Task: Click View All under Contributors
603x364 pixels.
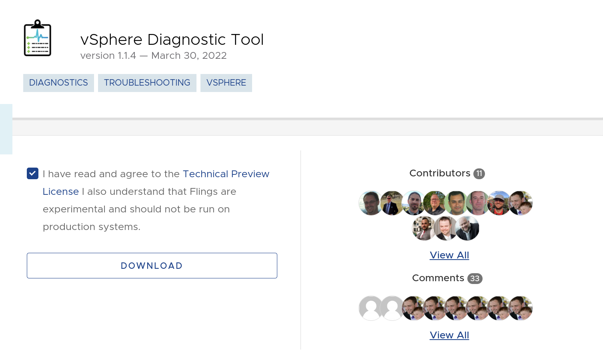Action: 449,255
